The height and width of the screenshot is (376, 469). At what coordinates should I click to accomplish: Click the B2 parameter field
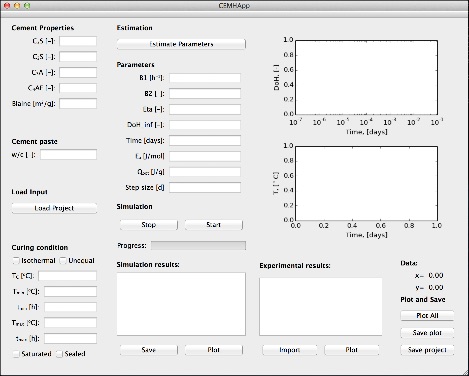coord(205,94)
